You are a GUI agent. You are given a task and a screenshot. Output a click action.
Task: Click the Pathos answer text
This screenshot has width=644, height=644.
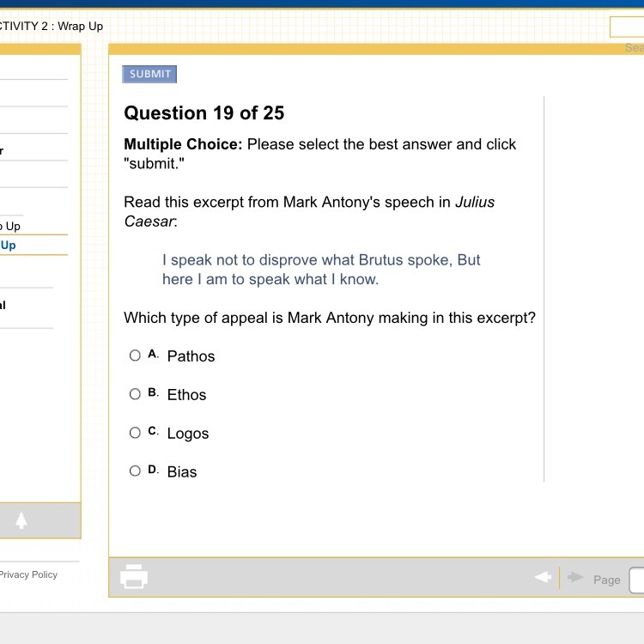coord(191,356)
